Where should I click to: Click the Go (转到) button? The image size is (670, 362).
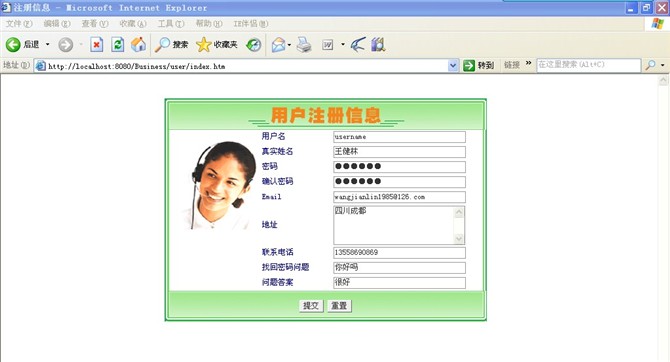[x=479, y=65]
